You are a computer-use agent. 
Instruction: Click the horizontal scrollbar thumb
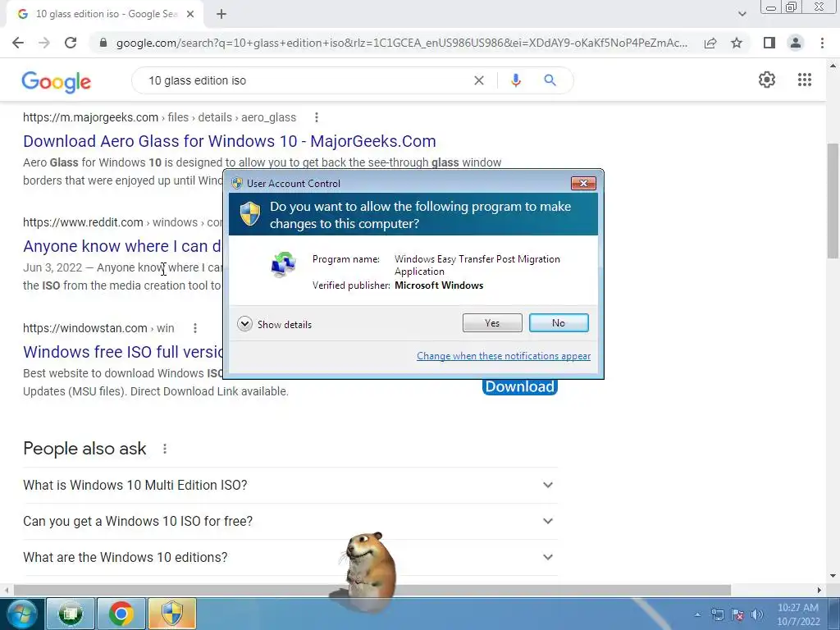372,590
